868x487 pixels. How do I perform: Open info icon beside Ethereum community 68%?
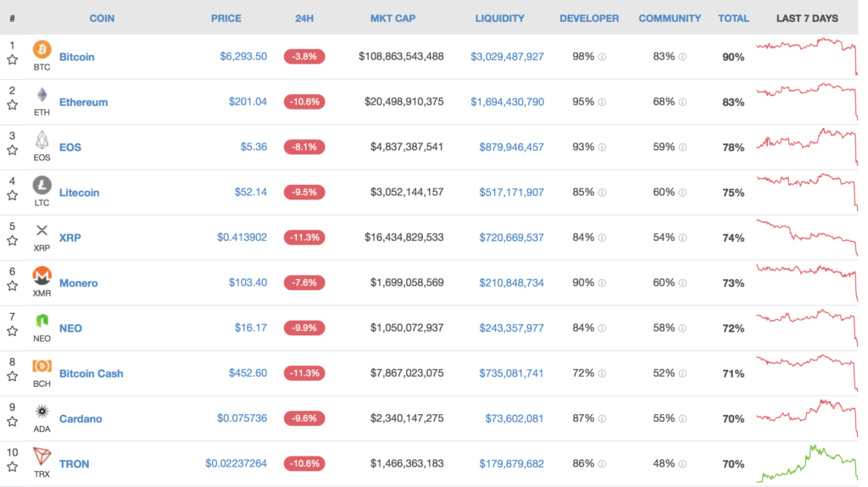(682, 102)
